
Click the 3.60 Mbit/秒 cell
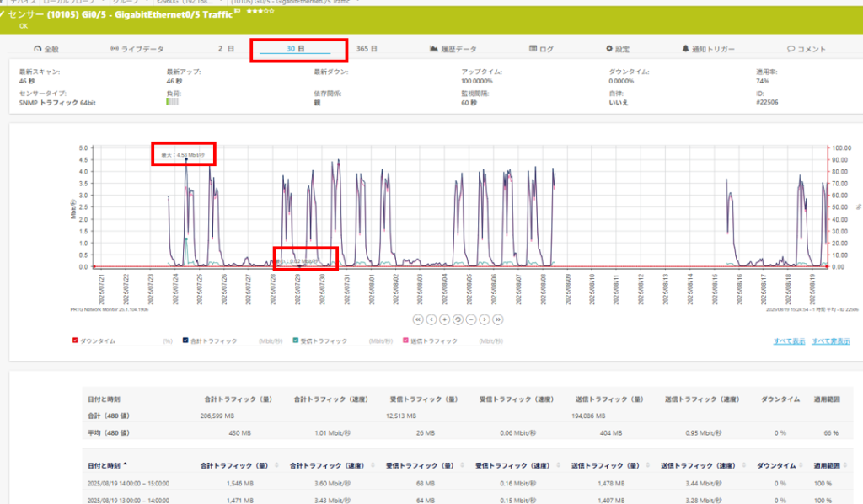point(332,484)
